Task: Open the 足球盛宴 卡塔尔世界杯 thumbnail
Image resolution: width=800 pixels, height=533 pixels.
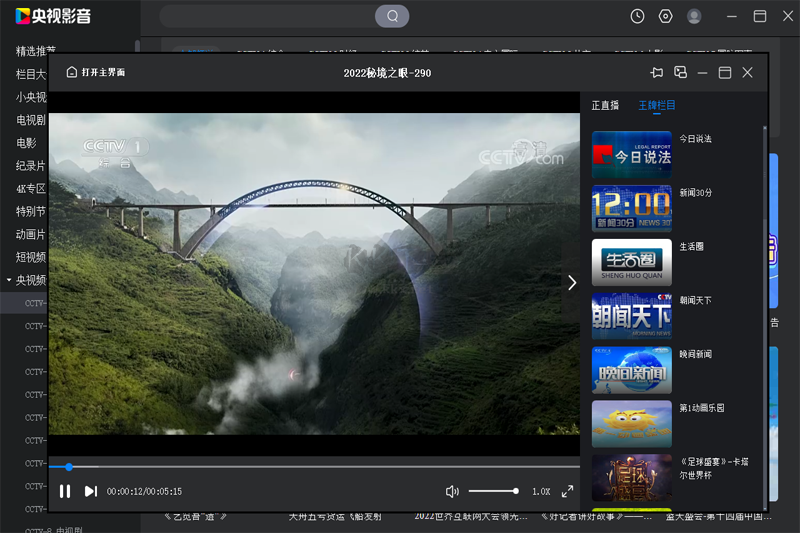Action: 632,478
